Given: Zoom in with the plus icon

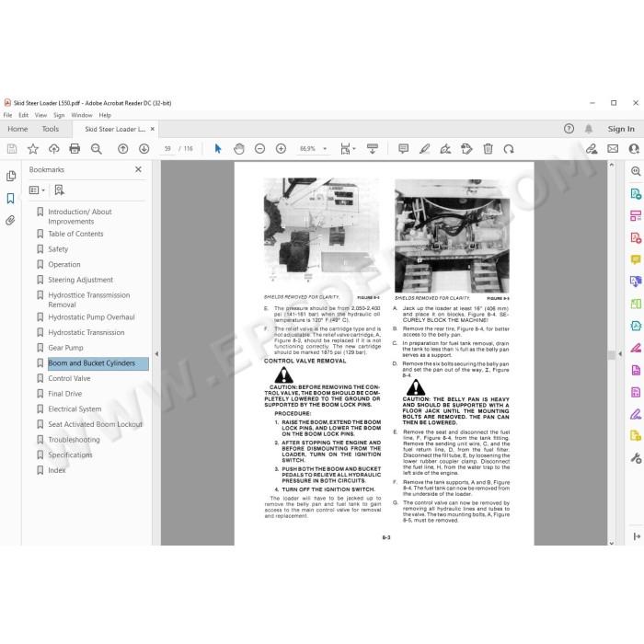Looking at the screenshot, I should coord(281,149).
